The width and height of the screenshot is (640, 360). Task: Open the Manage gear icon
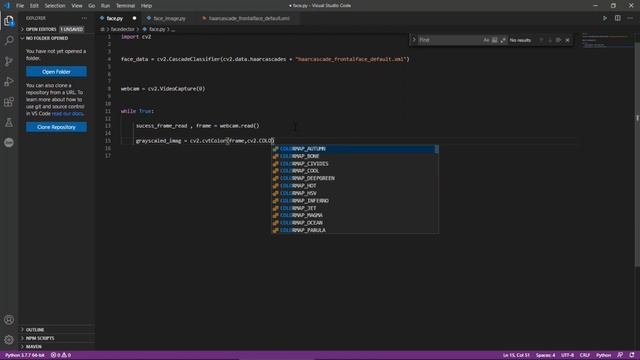pyautogui.click(x=9, y=340)
